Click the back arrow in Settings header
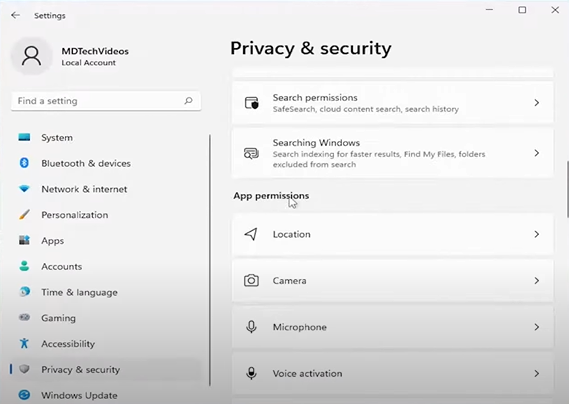The image size is (569, 404). click(x=15, y=15)
